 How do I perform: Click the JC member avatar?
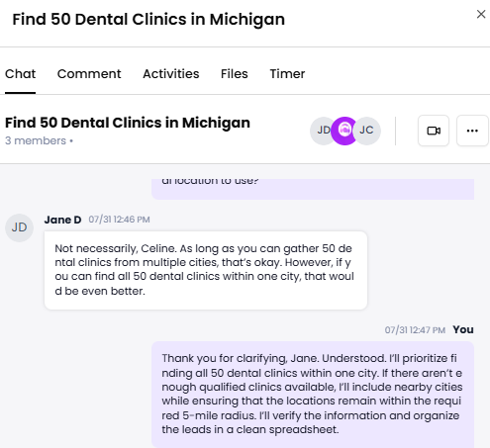tap(368, 131)
